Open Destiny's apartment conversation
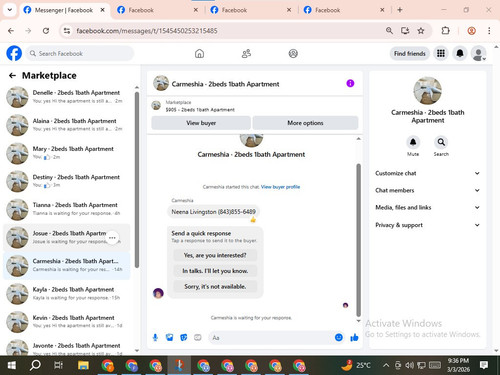 (x=67, y=181)
